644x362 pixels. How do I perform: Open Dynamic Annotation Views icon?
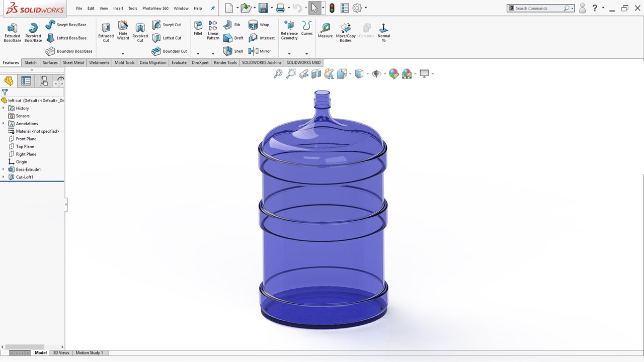(329, 74)
